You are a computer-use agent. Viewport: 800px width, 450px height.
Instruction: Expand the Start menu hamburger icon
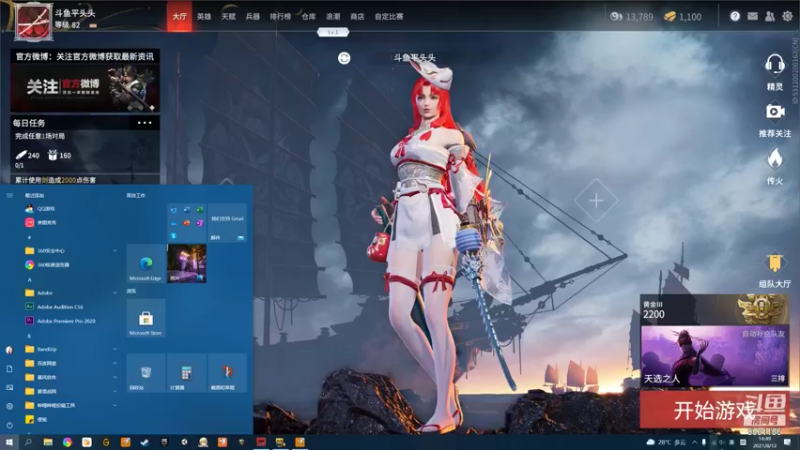(9, 195)
